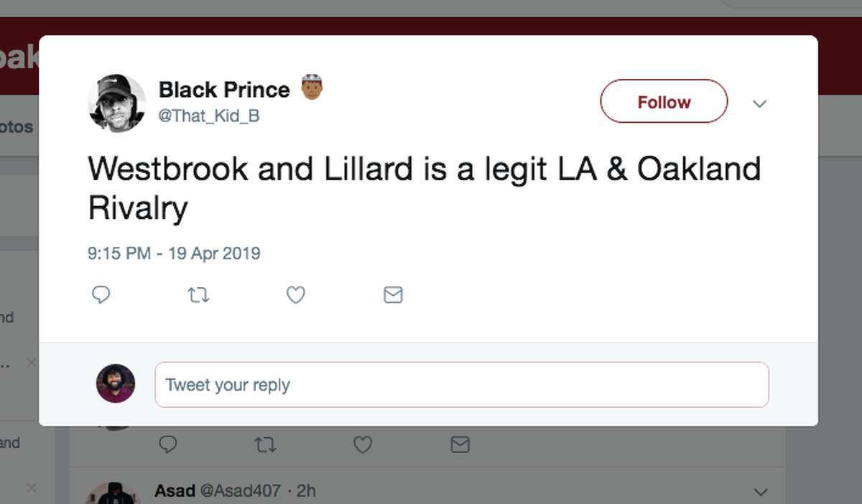Dismiss the sidebar suggestion with the × icon

pyautogui.click(x=31, y=363)
